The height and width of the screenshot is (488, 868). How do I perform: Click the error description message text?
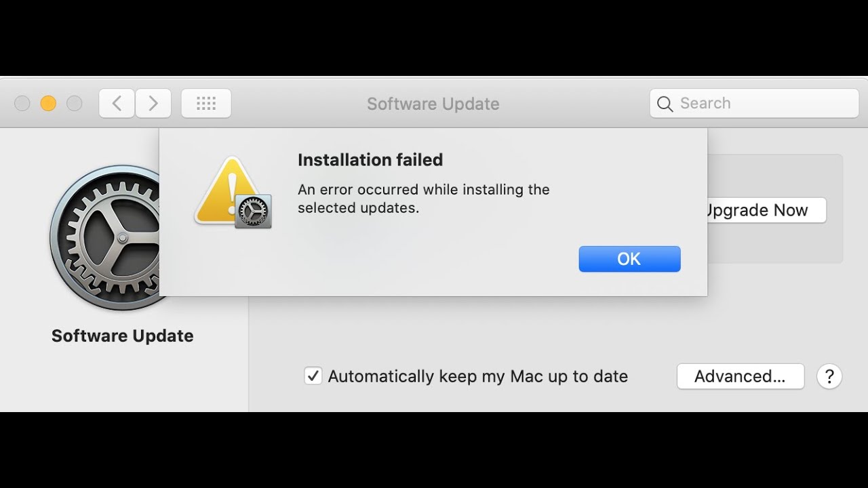(423, 199)
